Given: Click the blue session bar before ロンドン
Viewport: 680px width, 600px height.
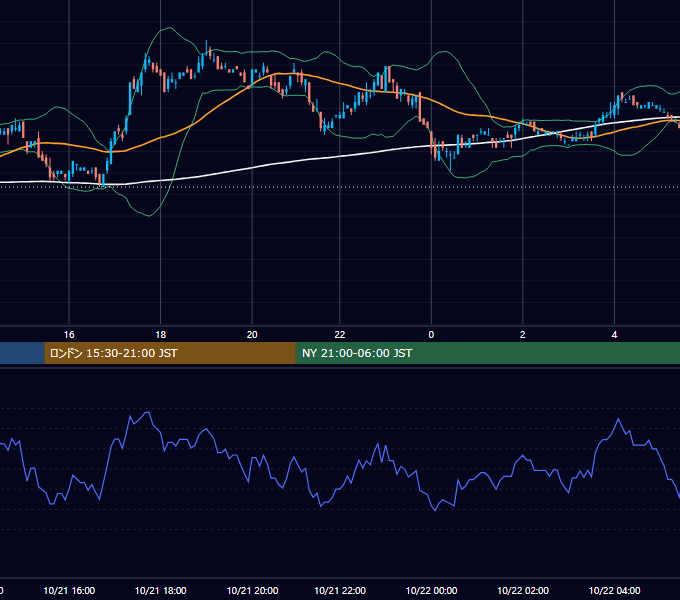Looking at the screenshot, I should pos(22,353).
